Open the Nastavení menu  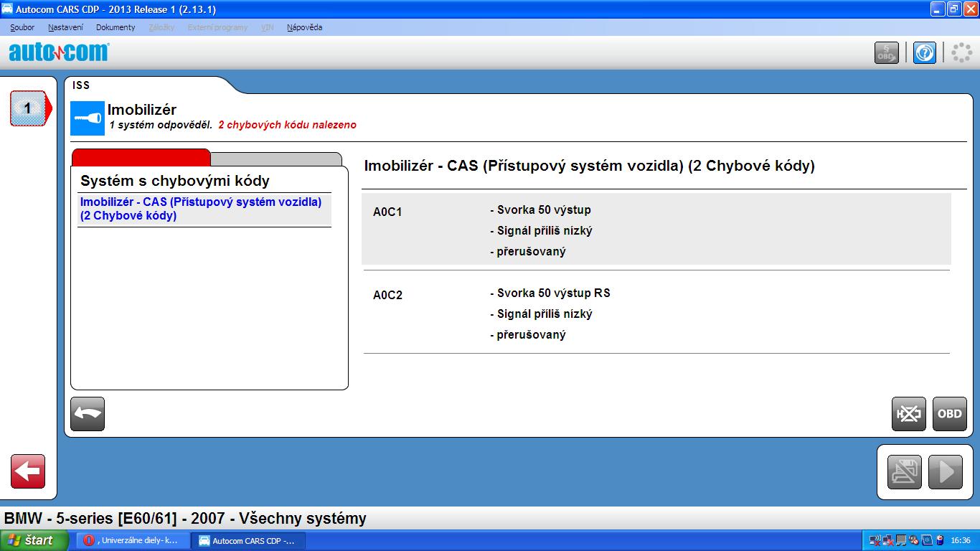pos(65,27)
